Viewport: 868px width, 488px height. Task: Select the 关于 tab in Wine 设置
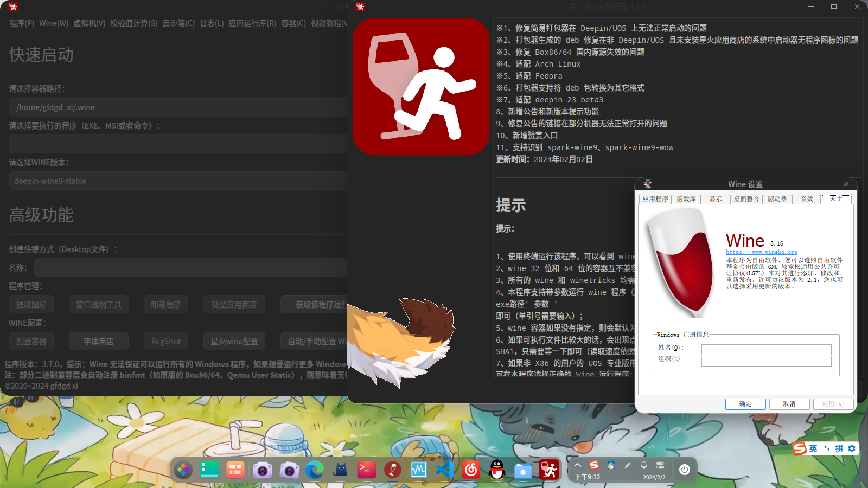pos(836,198)
